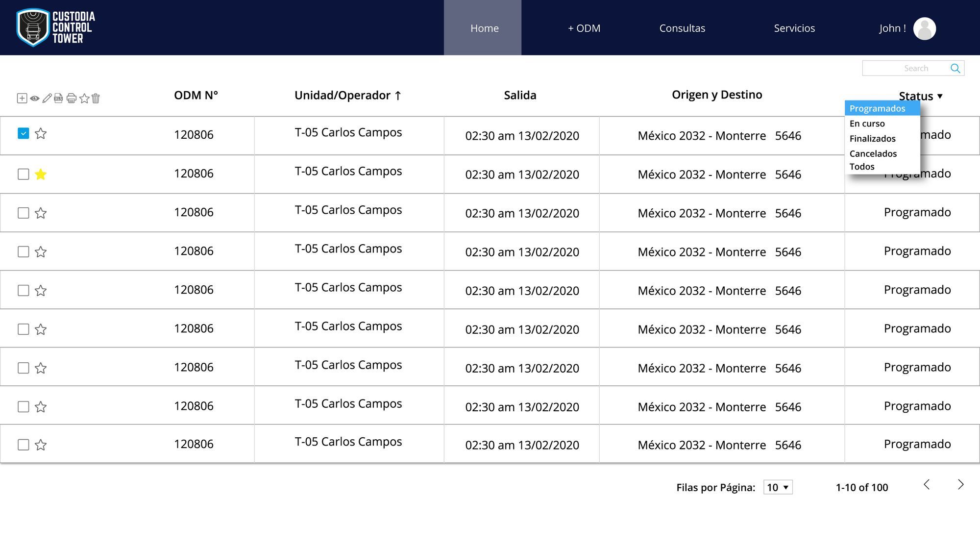Viewport: 980px width, 551px height.
Task: Click the edit pencil icon in toolbar
Action: click(x=47, y=99)
